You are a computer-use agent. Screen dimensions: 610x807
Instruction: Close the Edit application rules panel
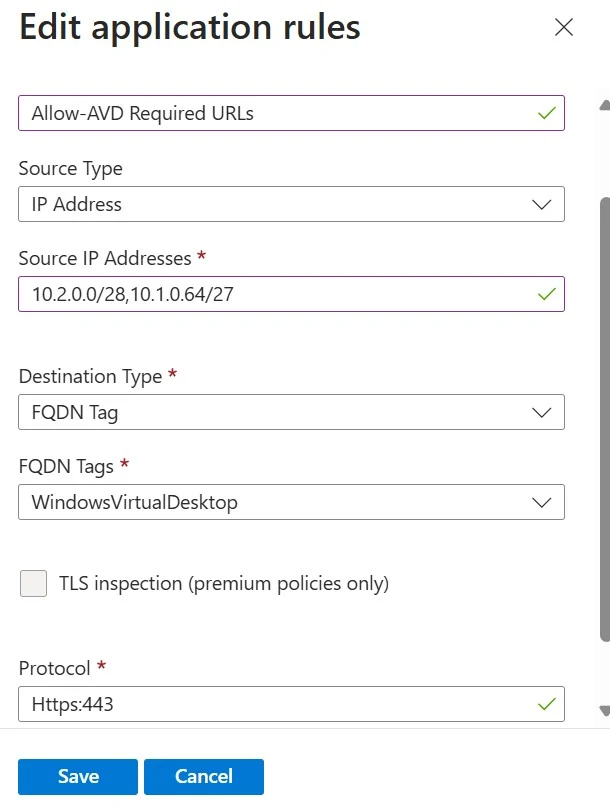[564, 27]
